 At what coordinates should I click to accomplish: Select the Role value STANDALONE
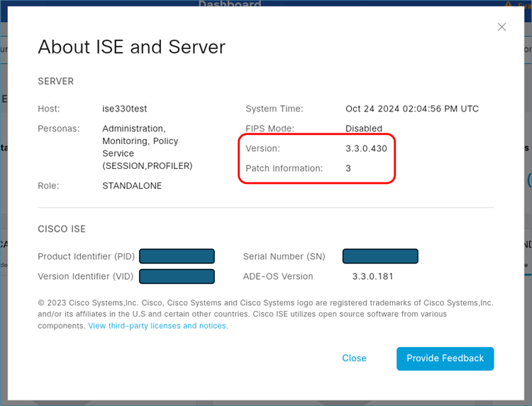click(132, 186)
